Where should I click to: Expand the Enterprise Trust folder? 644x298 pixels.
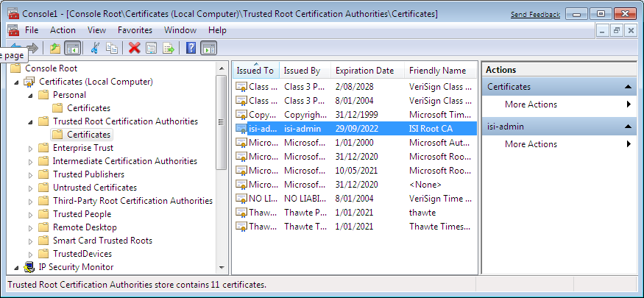(30, 148)
